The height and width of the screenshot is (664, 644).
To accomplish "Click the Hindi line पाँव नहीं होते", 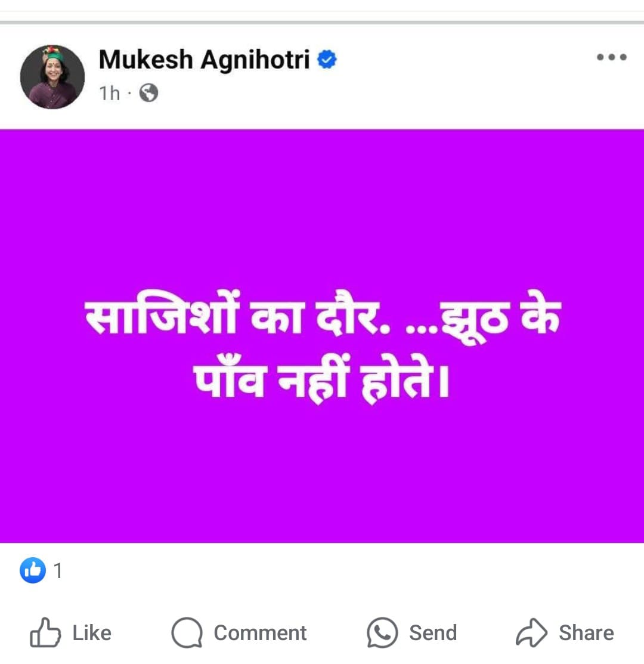I will pos(321,379).
